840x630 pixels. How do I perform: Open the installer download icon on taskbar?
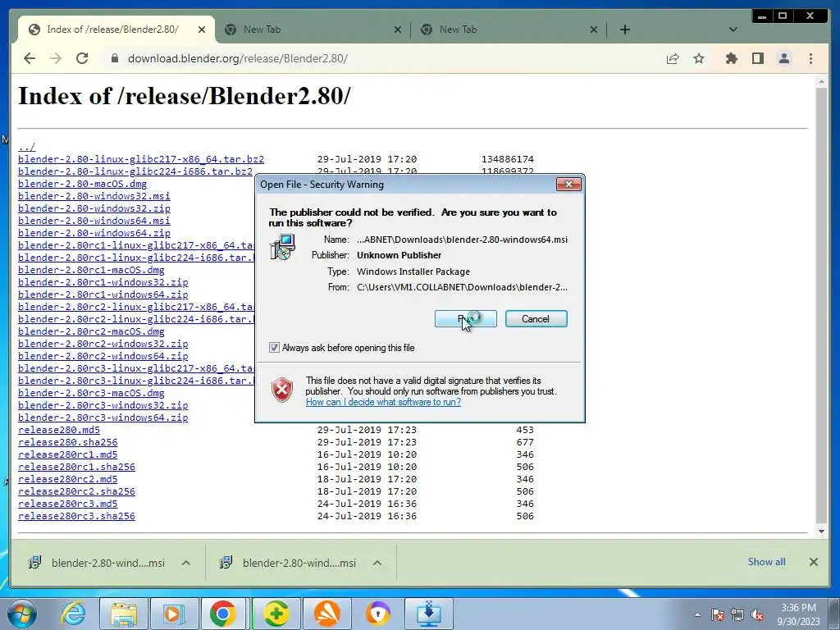coord(428,614)
